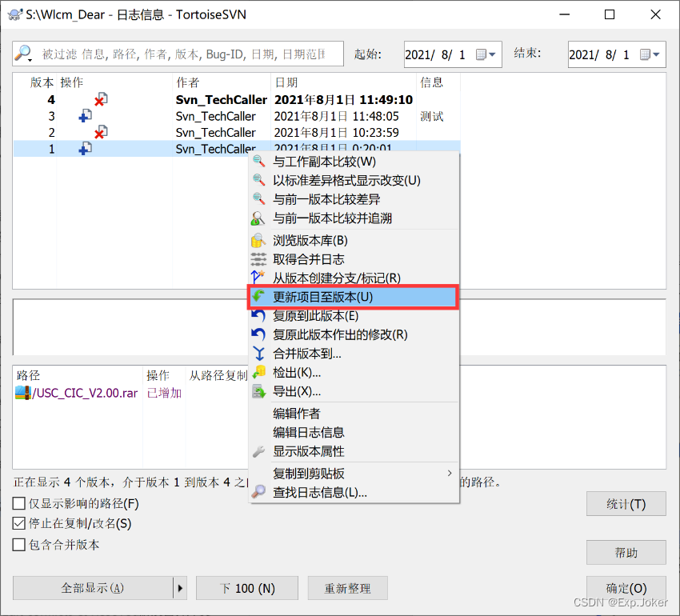Click the 统计(T) button
This screenshot has height=616, width=680.
(626, 504)
